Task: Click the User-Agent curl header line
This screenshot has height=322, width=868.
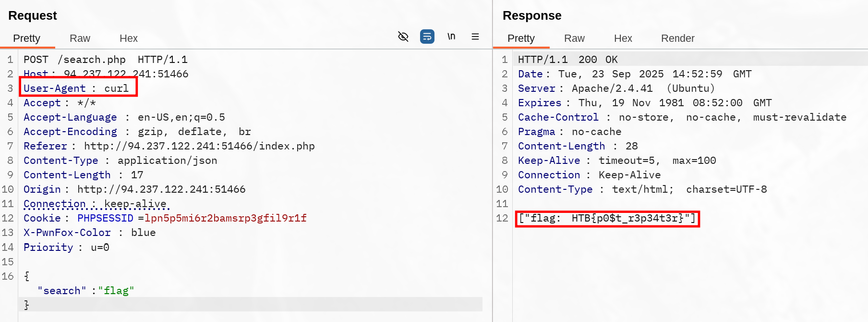Action: 77,88
